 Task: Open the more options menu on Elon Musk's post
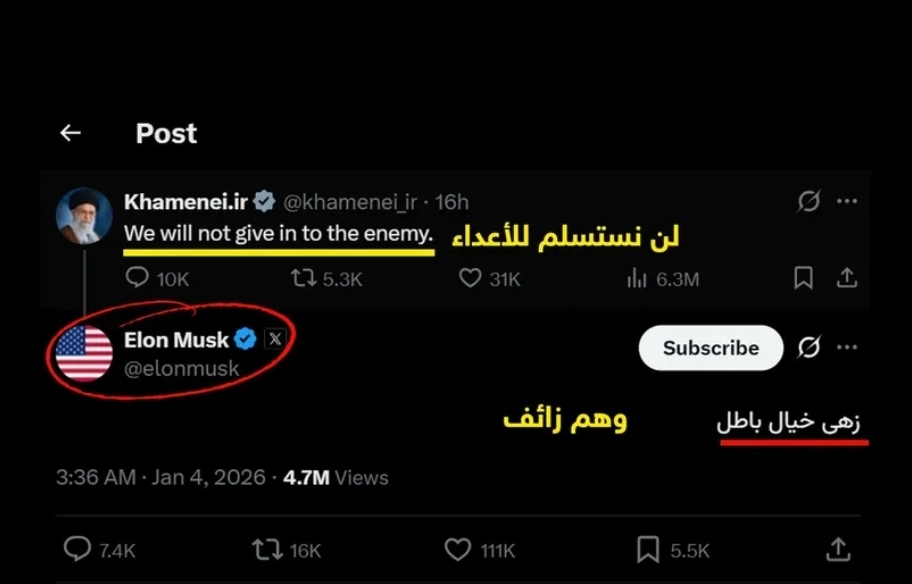pyautogui.click(x=847, y=348)
